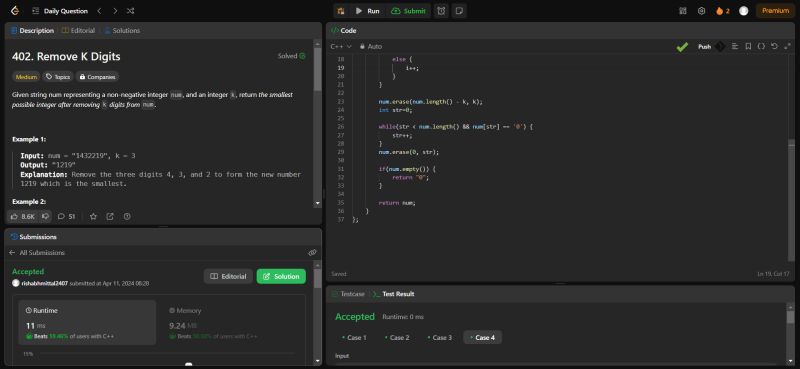This screenshot has width=800, height=369.
Task: Open the user profile avatar
Action: pos(743,11)
